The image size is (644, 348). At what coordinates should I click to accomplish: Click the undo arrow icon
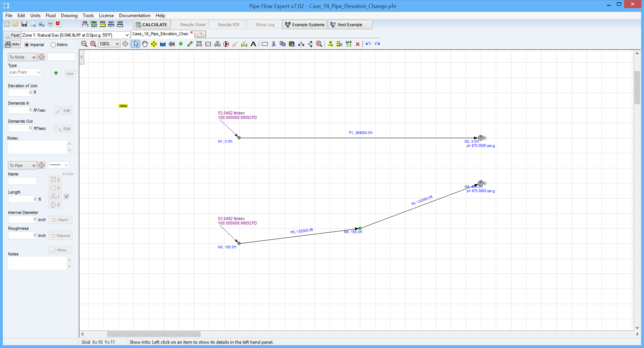coord(368,44)
